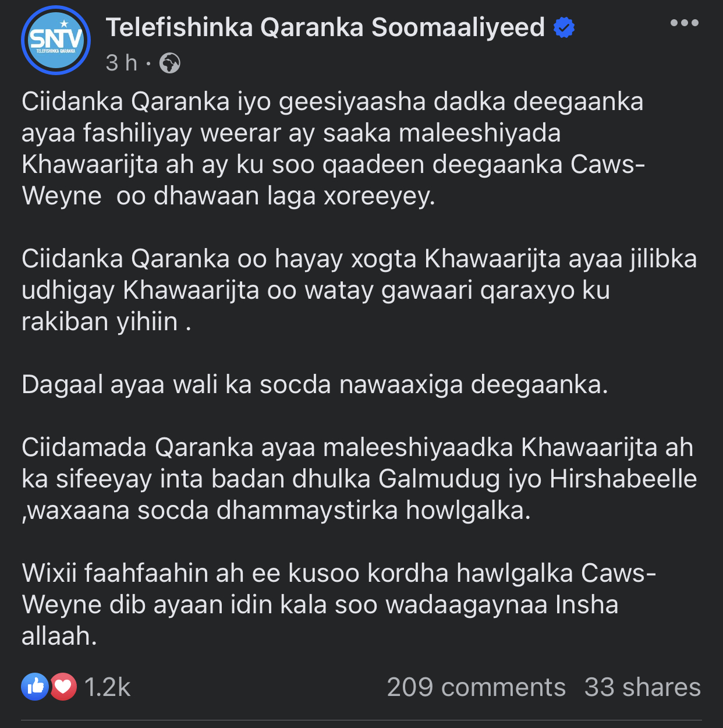The width and height of the screenshot is (723, 728).
Task: Click the globe public audience icon
Action: (x=169, y=63)
